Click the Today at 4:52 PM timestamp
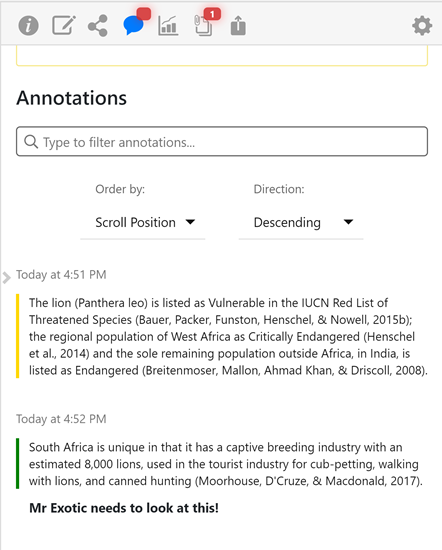442x550 pixels. 61,419
